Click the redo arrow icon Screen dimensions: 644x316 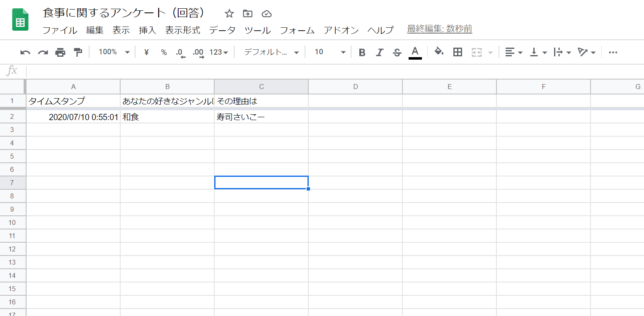pos(43,52)
